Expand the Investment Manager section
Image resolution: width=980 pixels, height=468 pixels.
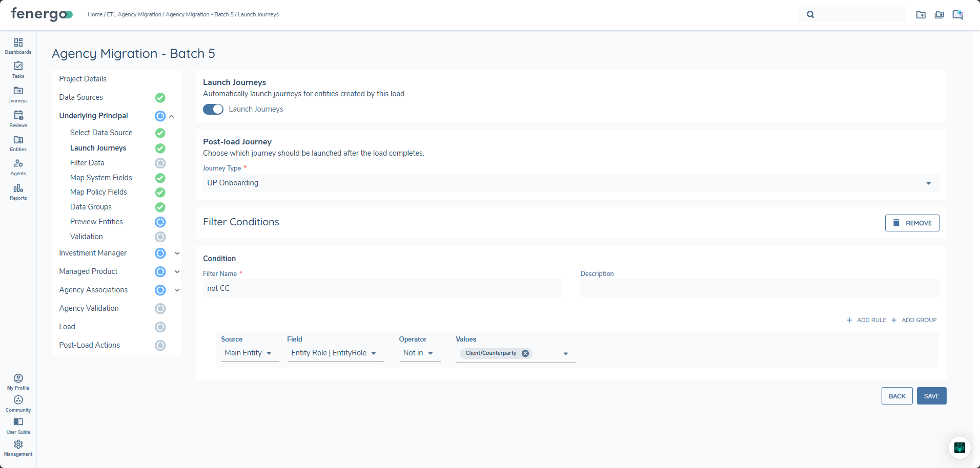tap(177, 253)
